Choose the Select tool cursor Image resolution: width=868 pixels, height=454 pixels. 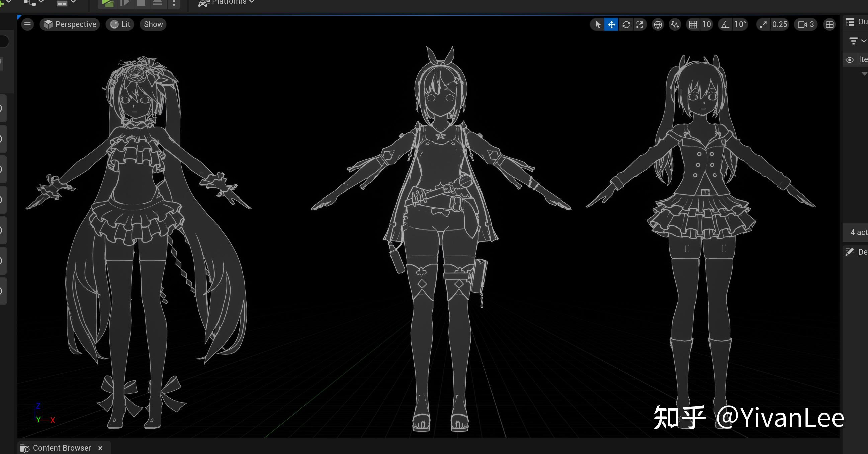(x=597, y=24)
